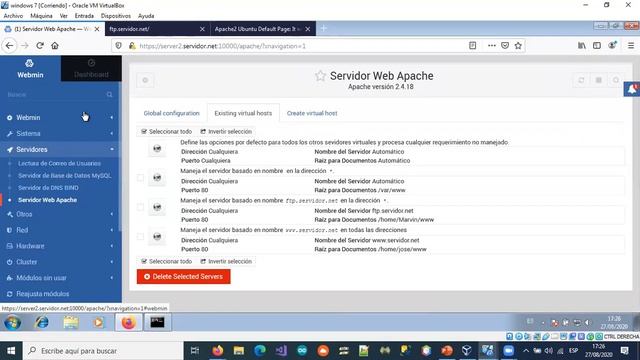
Task: Open a new Firefox tab with plus
Action: [x=324, y=29]
